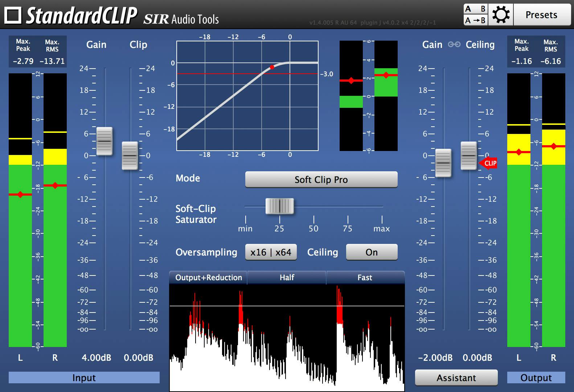Open the Soft Clip Pro mode selector
574x392 pixels.
point(321,180)
